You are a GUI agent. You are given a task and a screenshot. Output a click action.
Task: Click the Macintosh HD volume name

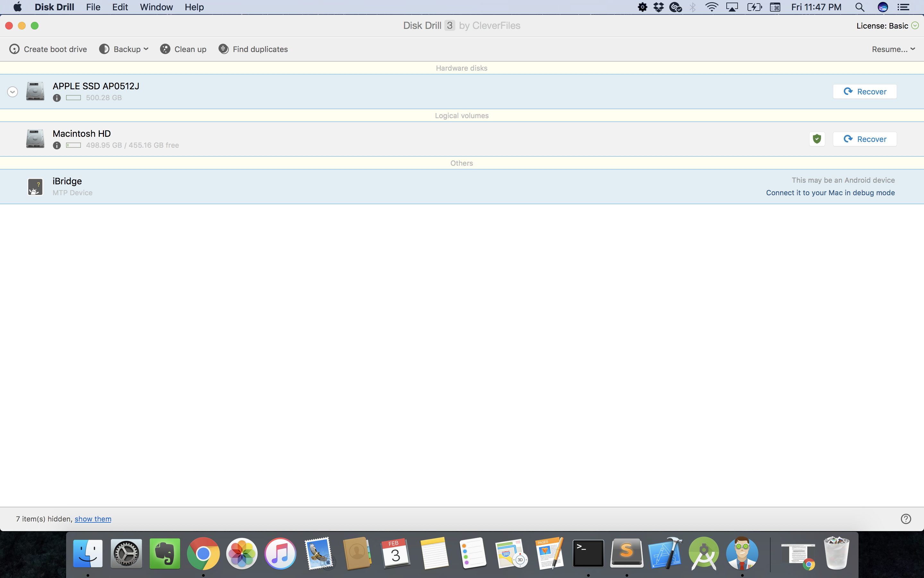[x=82, y=133]
